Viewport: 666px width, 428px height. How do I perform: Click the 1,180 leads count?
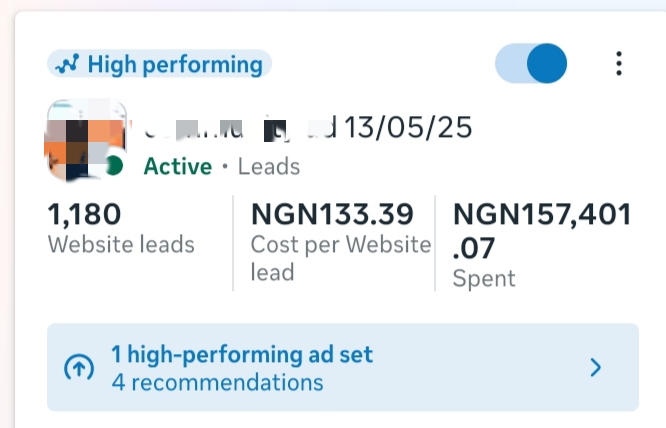84,214
